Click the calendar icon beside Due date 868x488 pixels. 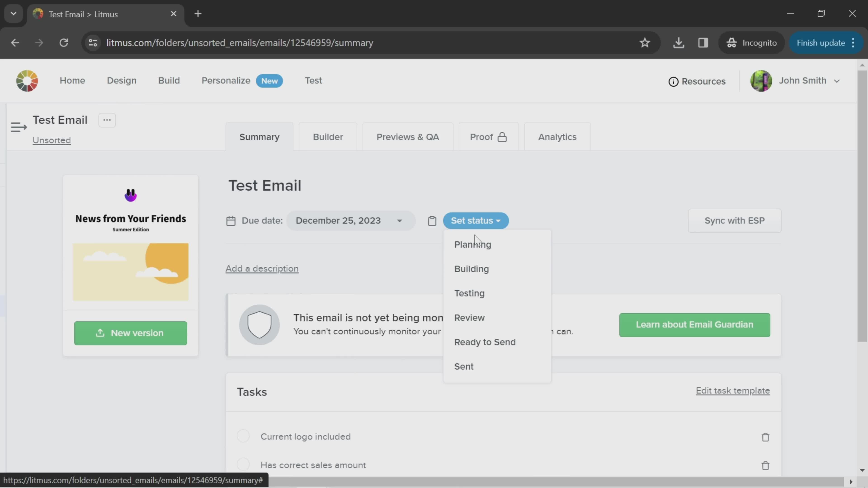231,221
